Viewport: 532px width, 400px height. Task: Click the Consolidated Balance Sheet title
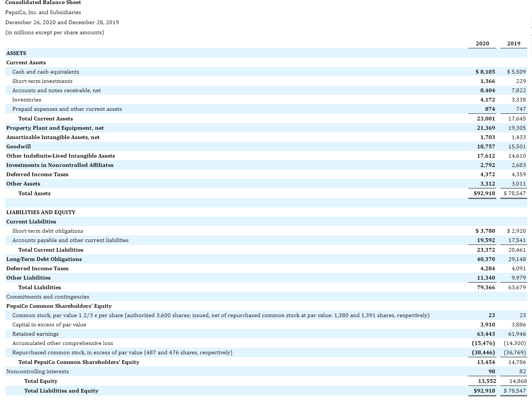(43, 3)
